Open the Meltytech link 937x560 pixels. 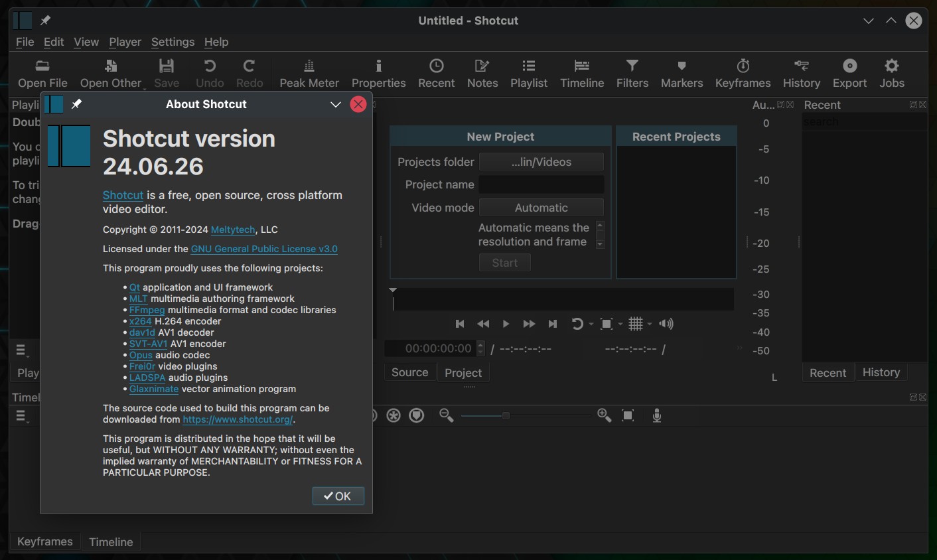pyautogui.click(x=233, y=230)
